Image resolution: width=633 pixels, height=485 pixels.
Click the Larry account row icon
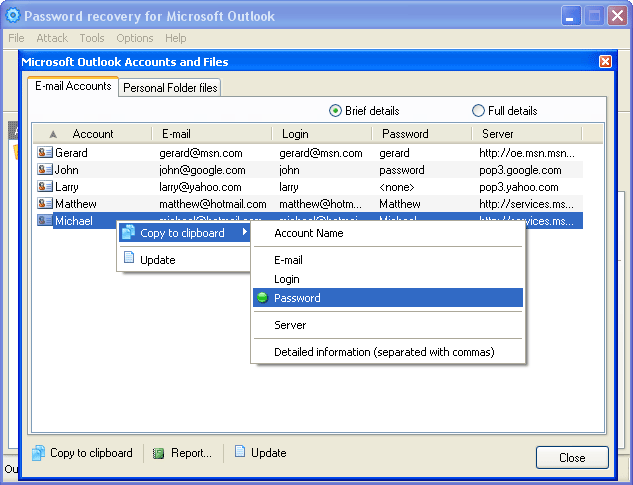45,187
